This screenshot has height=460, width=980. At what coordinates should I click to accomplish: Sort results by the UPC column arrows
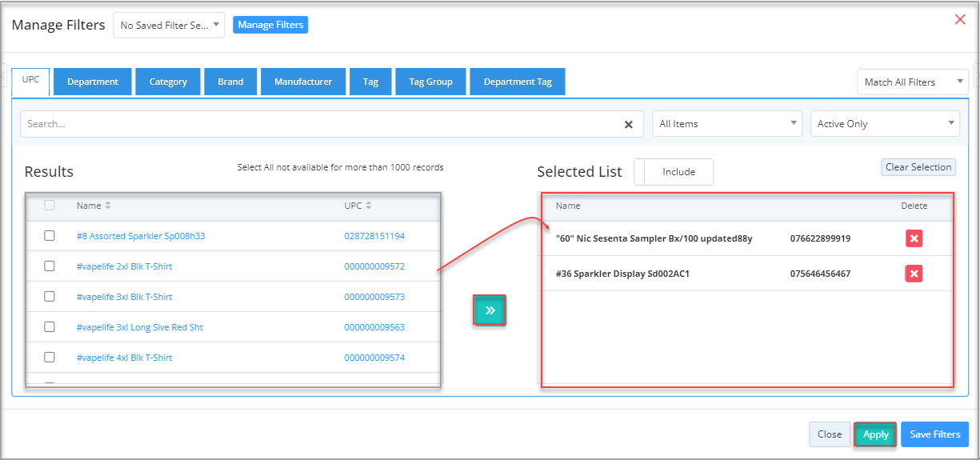369,206
